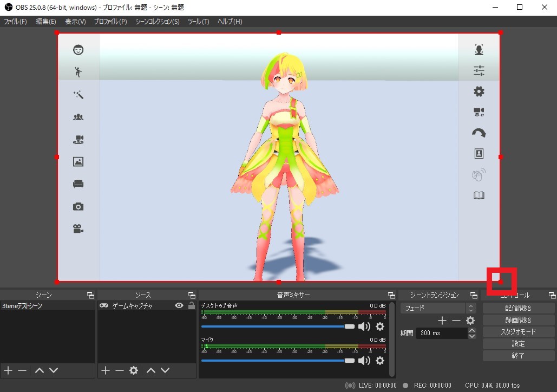The image size is (557, 392).
Task: Add a transition with the plus button
Action: tap(442, 321)
